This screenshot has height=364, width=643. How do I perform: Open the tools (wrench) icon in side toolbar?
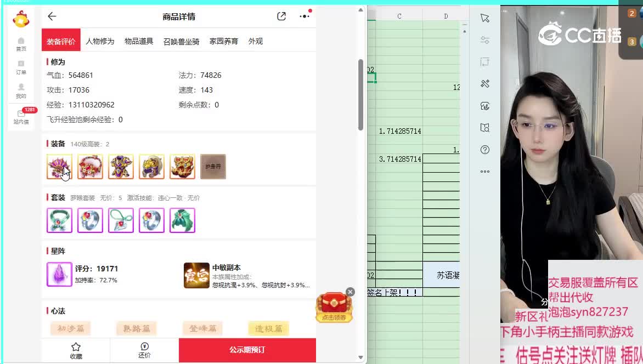(x=484, y=84)
